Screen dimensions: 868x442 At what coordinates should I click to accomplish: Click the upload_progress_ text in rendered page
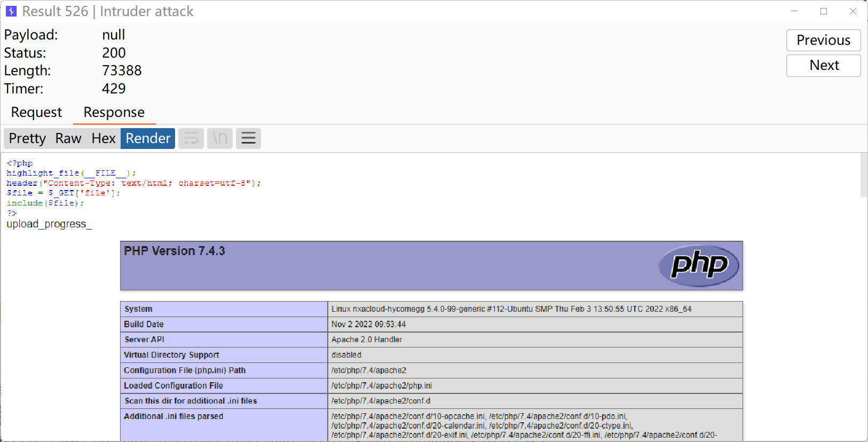pyautogui.click(x=49, y=224)
